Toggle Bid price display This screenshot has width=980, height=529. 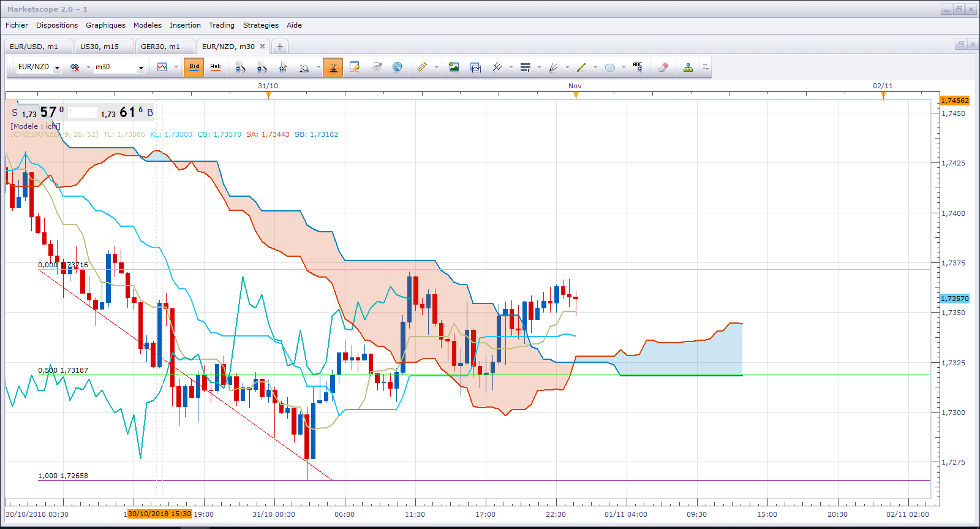click(194, 67)
